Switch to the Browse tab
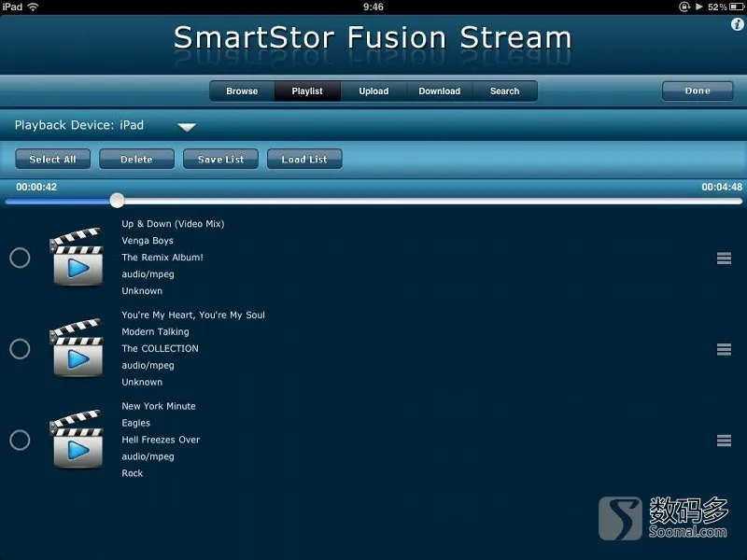This screenshot has width=747, height=560. [242, 91]
